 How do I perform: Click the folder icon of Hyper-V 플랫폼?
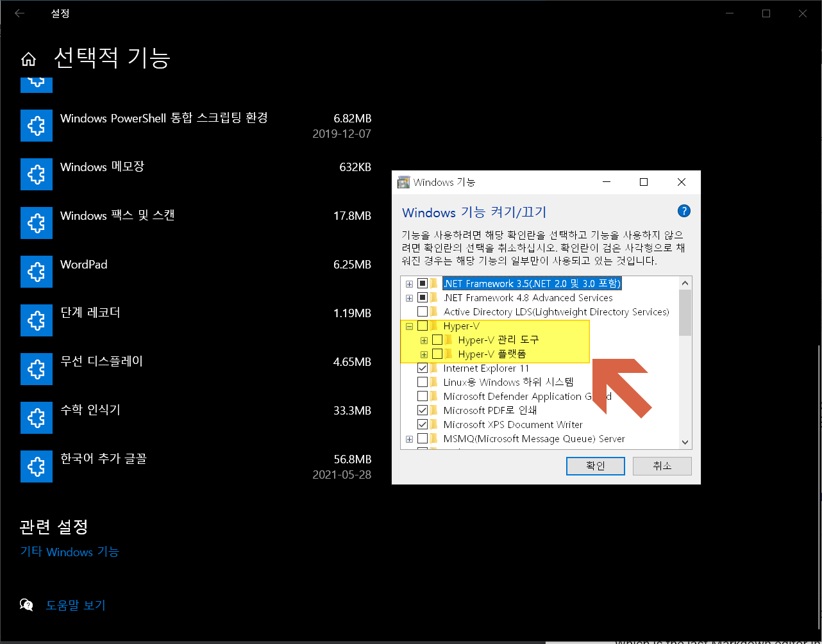(450, 354)
